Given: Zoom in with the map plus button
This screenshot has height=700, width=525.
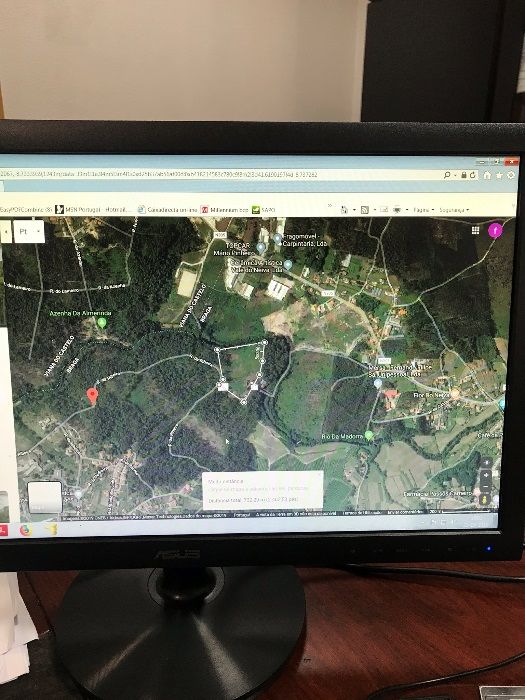Looking at the screenshot, I should coord(486,474).
